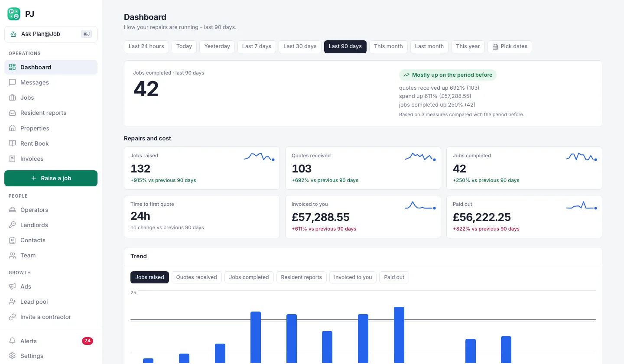Screen dimensions: 624x364
Task: Click the Ads megaphone icon
Action: click(12, 286)
